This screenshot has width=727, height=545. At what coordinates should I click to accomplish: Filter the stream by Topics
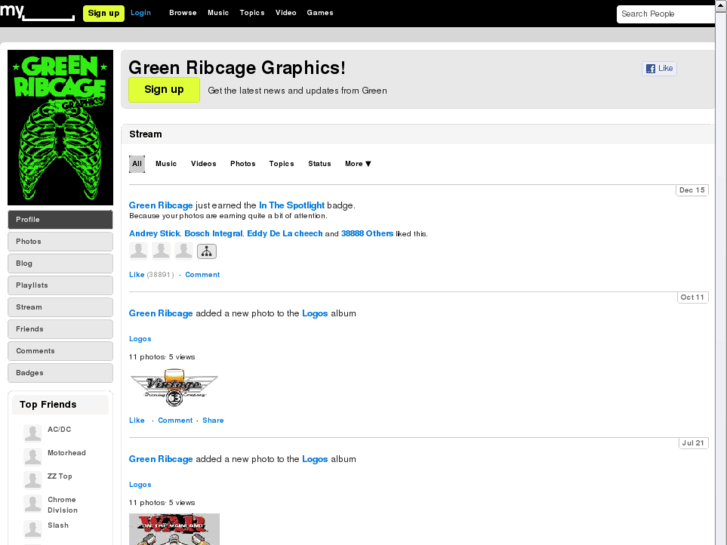[281, 164]
